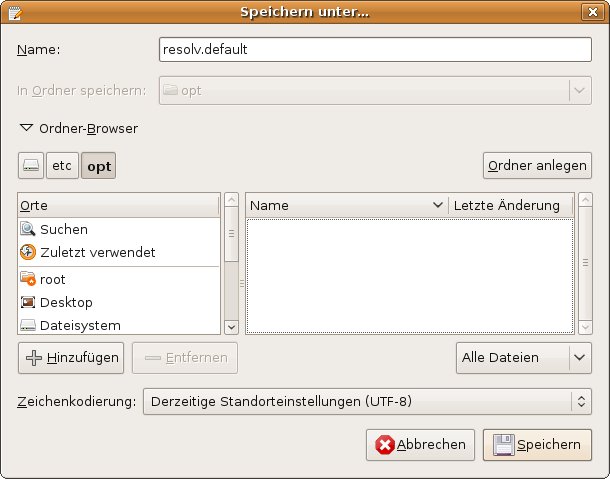Click the etc path button

(64, 166)
